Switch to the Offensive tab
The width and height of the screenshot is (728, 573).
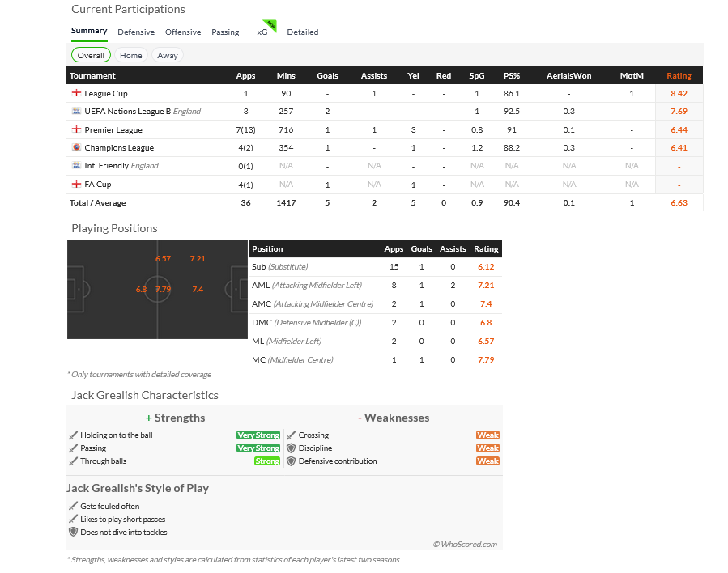pos(183,32)
